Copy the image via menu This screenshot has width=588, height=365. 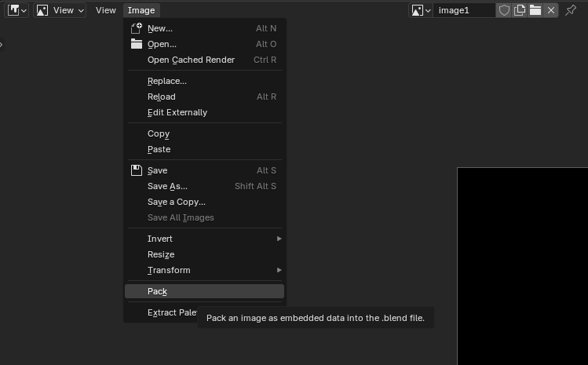(204, 133)
